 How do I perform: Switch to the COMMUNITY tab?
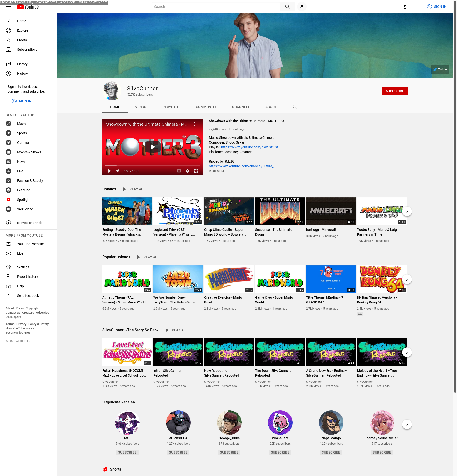[206, 107]
